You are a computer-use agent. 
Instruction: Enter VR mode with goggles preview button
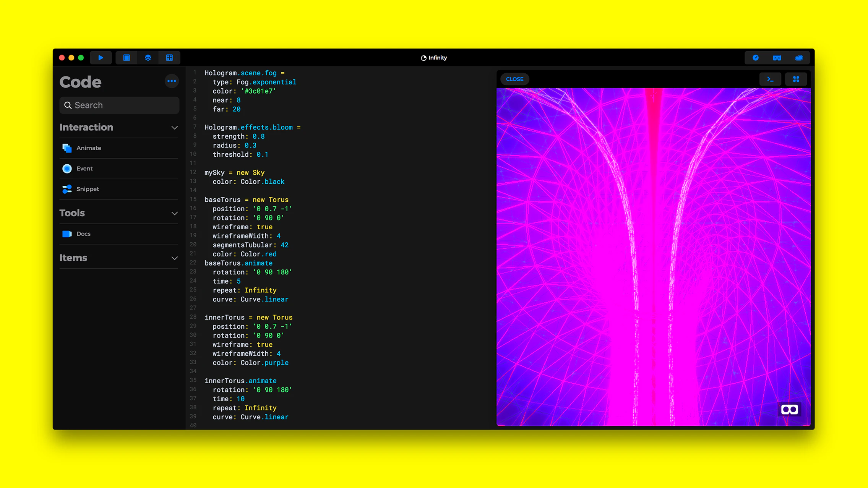(x=789, y=409)
